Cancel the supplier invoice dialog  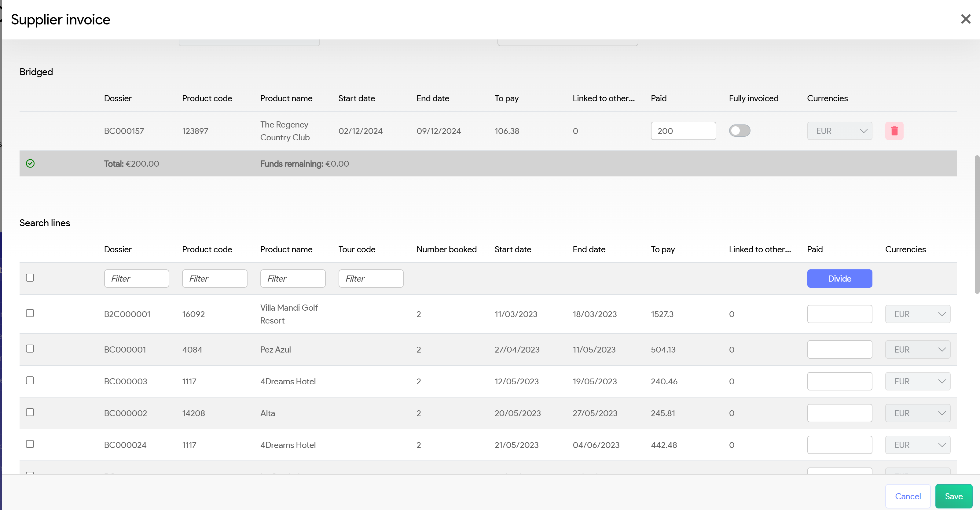pos(907,496)
